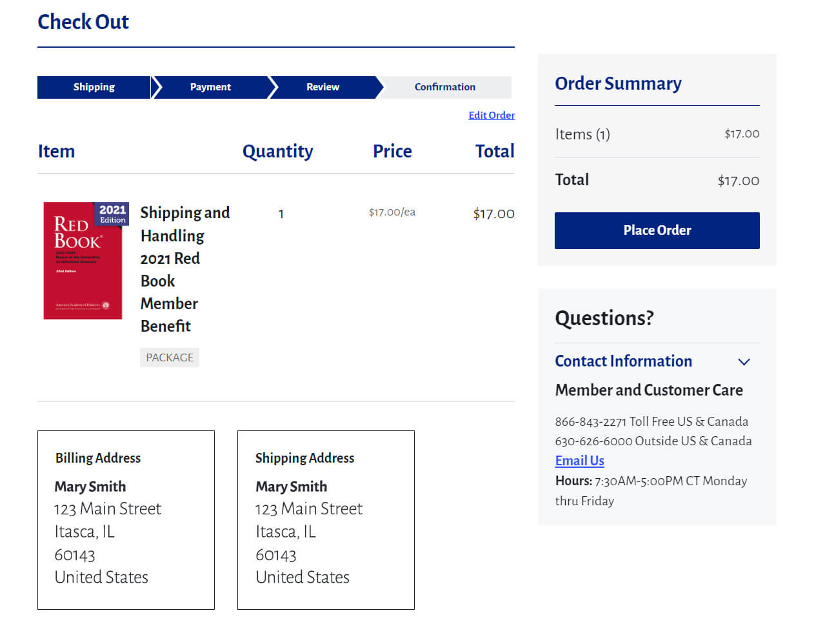Select the Review step
Image resolution: width=825 pixels, height=644 pixels.
point(323,87)
